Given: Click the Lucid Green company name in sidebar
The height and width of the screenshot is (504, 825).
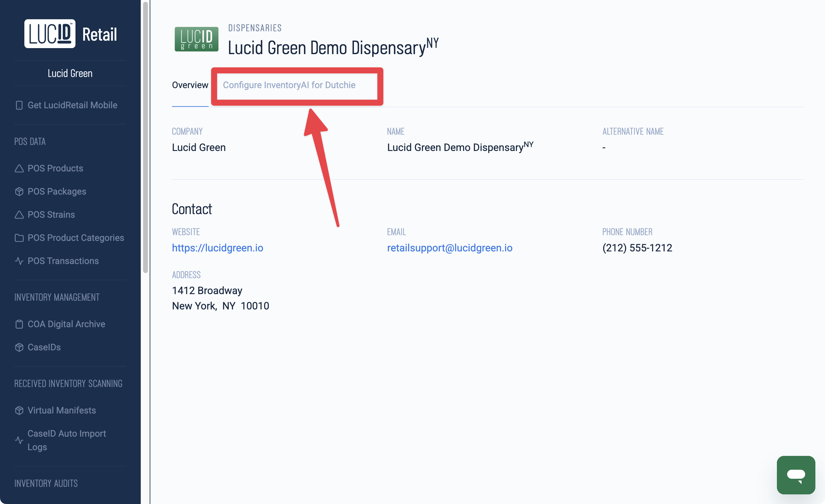Looking at the screenshot, I should (x=70, y=73).
